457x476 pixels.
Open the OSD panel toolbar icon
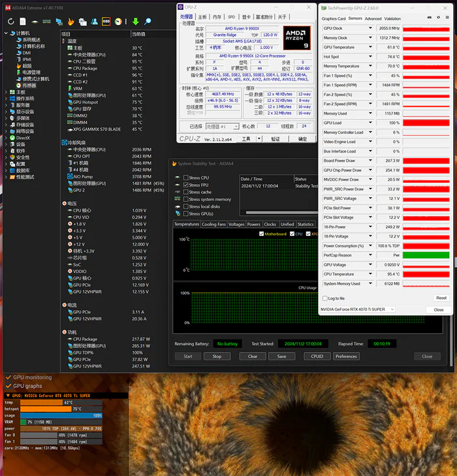click(106, 22)
